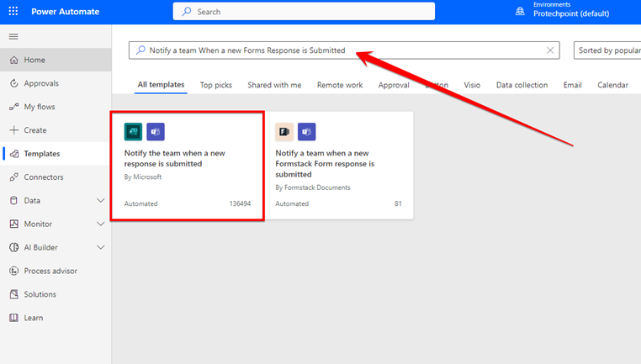Click 'Automated' label on Microsoft card

pos(140,203)
